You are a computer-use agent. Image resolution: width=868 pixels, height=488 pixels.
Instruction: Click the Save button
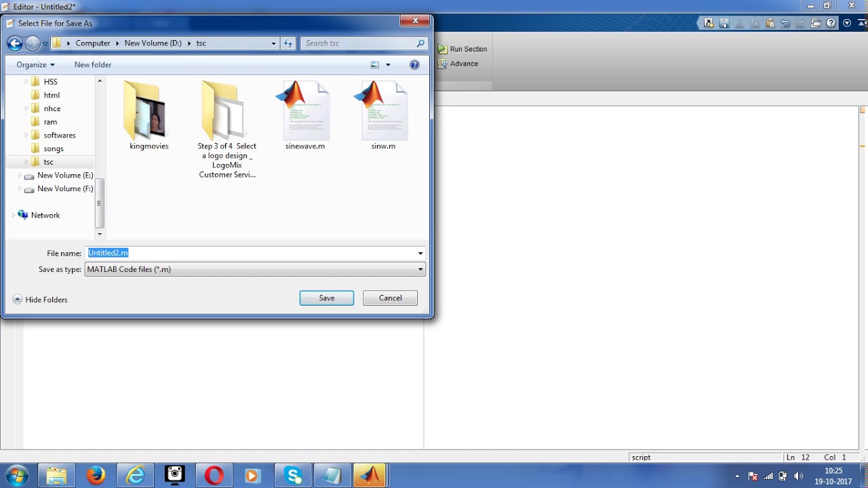coord(327,298)
